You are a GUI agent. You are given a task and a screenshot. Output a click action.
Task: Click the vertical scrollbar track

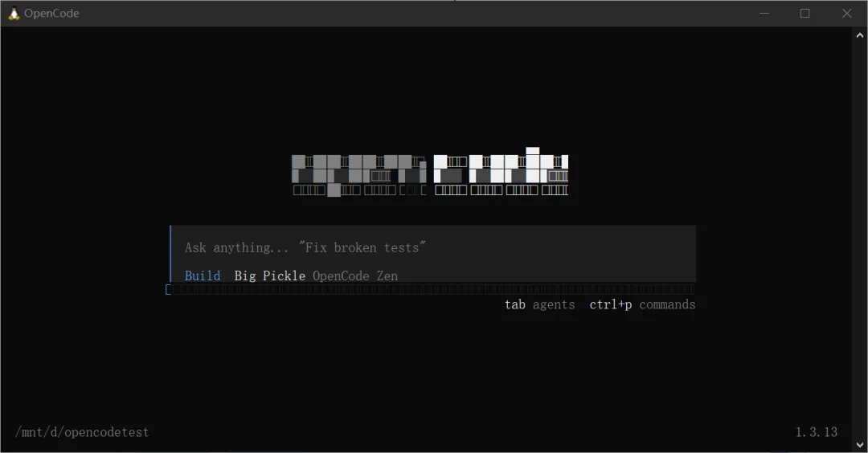point(860,239)
